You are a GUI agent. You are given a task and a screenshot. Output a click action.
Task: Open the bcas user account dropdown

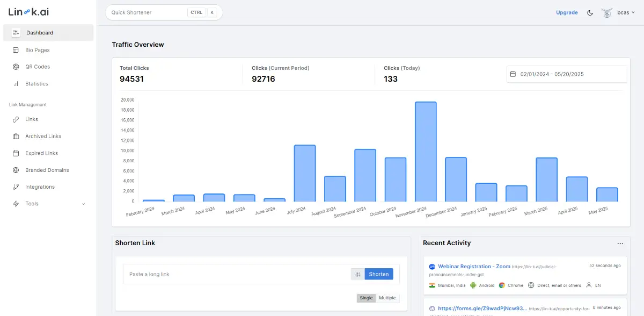618,13
